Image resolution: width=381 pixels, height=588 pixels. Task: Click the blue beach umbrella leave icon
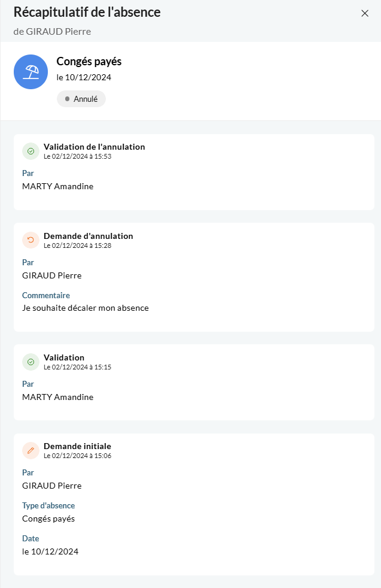[31, 72]
